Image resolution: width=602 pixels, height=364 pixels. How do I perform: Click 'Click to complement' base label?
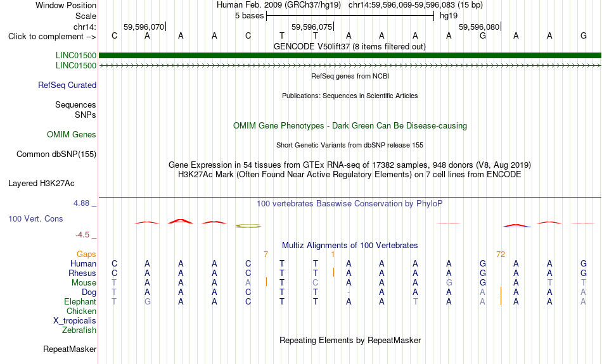pyautogui.click(x=52, y=37)
